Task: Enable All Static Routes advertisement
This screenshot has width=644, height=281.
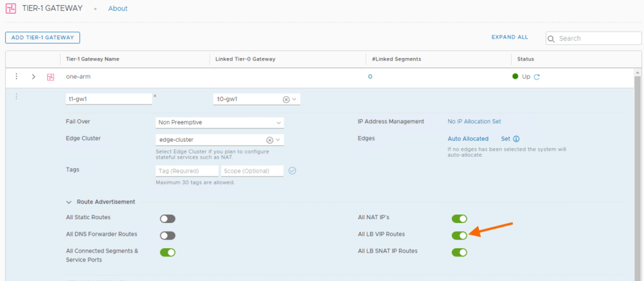Action: [x=168, y=219]
